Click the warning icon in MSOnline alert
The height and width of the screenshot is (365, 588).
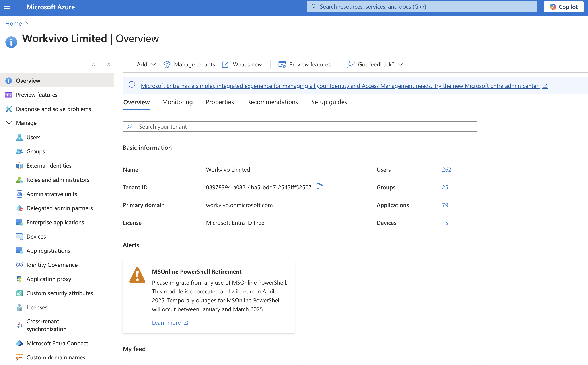(x=137, y=275)
